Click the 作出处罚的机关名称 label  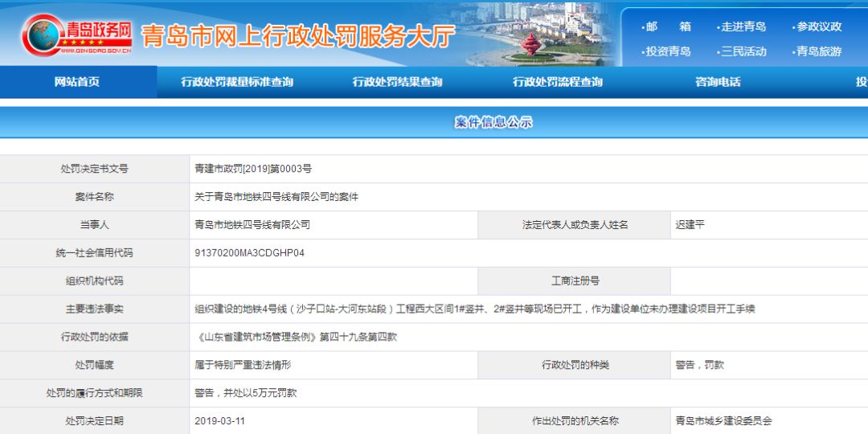pos(575,420)
